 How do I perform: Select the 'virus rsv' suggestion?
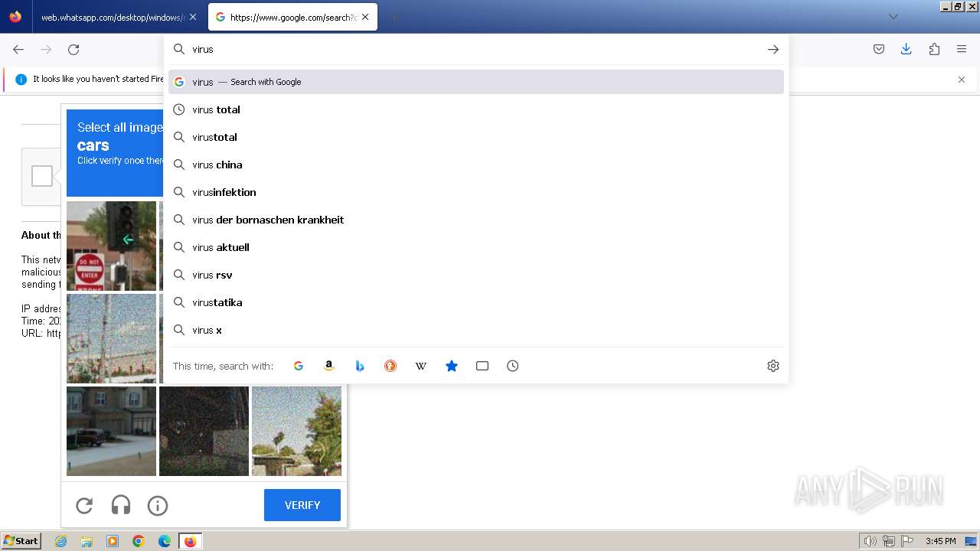tap(476, 275)
